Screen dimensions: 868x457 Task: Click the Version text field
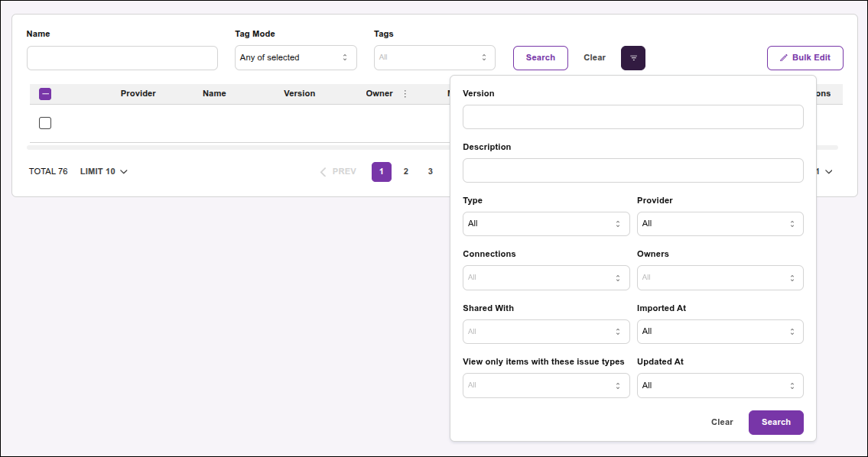[632, 117]
